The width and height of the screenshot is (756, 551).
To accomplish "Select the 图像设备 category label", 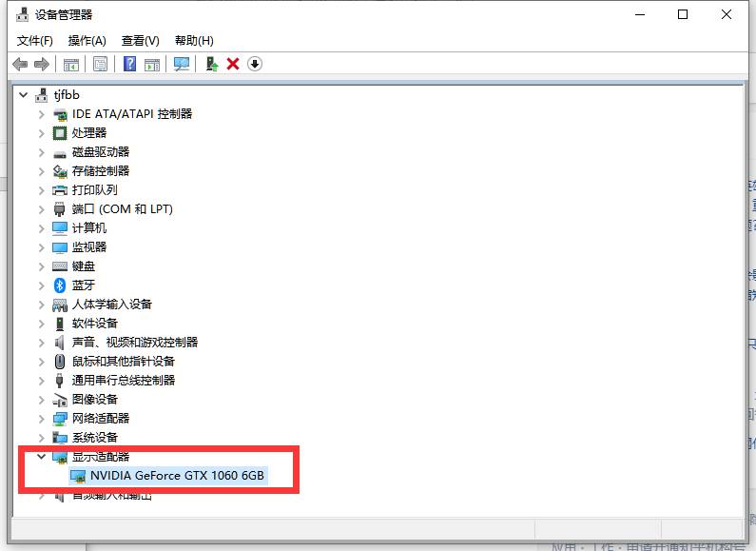I will pyautogui.click(x=95, y=400).
